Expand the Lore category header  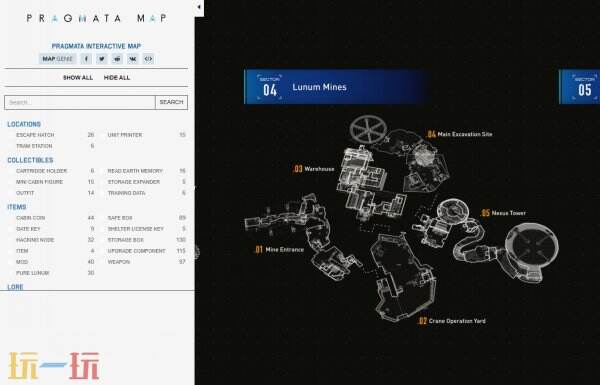pyautogui.click(x=15, y=287)
